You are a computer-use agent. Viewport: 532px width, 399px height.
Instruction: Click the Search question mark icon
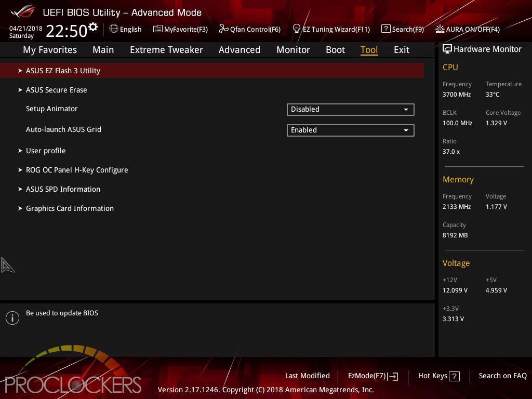385,29
